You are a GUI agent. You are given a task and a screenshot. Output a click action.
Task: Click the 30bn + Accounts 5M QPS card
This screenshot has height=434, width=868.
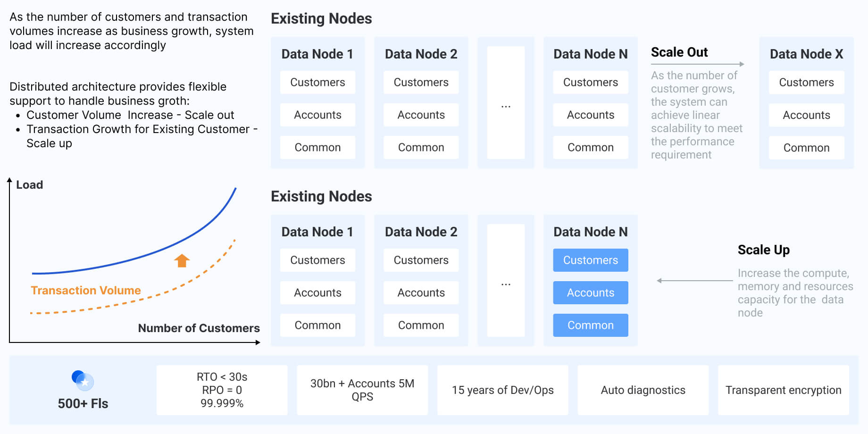point(362,390)
